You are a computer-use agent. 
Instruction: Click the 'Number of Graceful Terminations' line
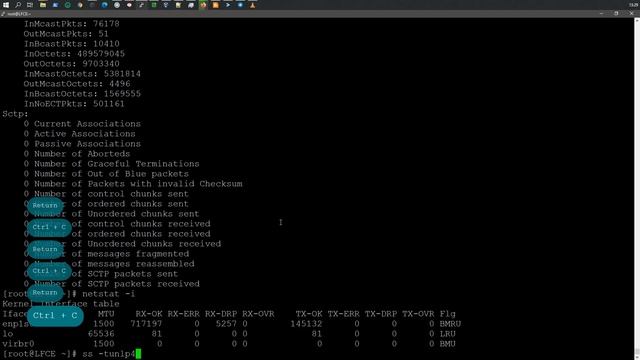click(111, 164)
